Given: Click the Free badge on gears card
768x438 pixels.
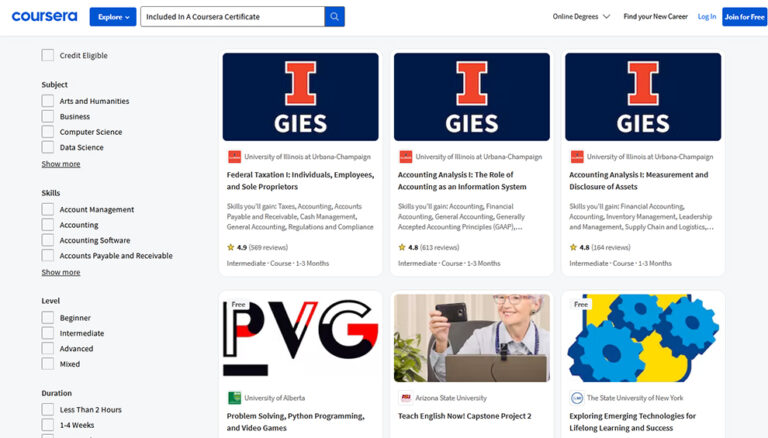Looking at the screenshot, I should (x=581, y=304).
